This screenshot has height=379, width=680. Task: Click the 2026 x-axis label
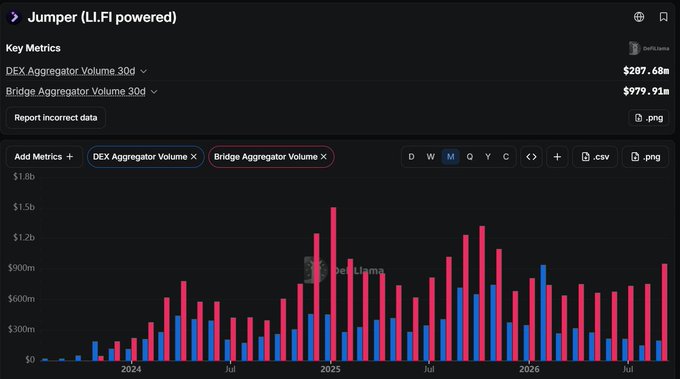pos(529,369)
